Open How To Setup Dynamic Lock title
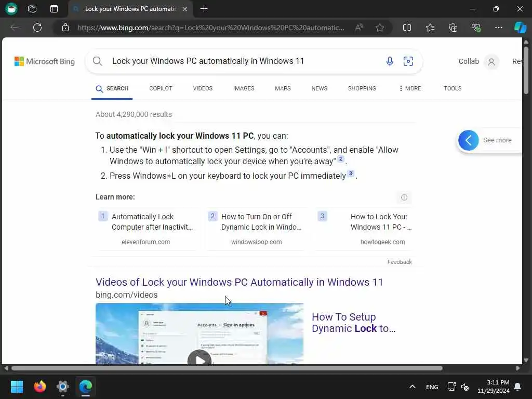The height and width of the screenshot is (399, 532). coord(353,323)
